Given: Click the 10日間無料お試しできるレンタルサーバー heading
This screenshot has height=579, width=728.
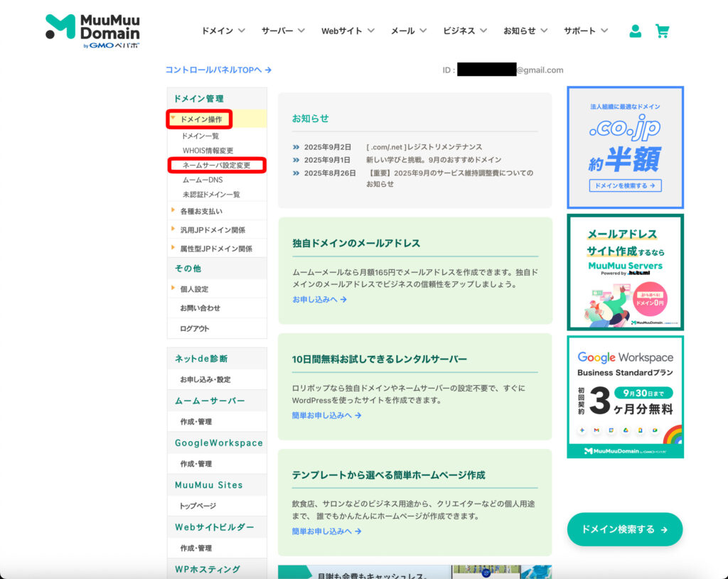Looking at the screenshot, I should coord(380,359).
